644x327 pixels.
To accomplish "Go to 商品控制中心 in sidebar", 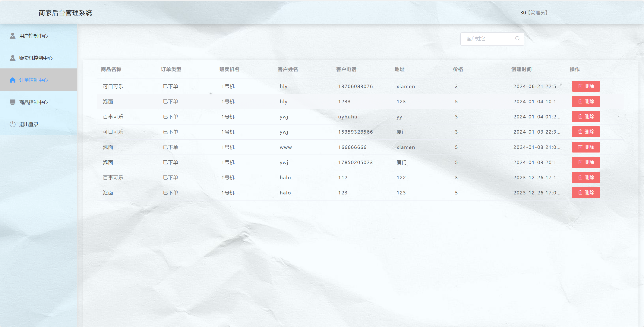I will coord(34,102).
